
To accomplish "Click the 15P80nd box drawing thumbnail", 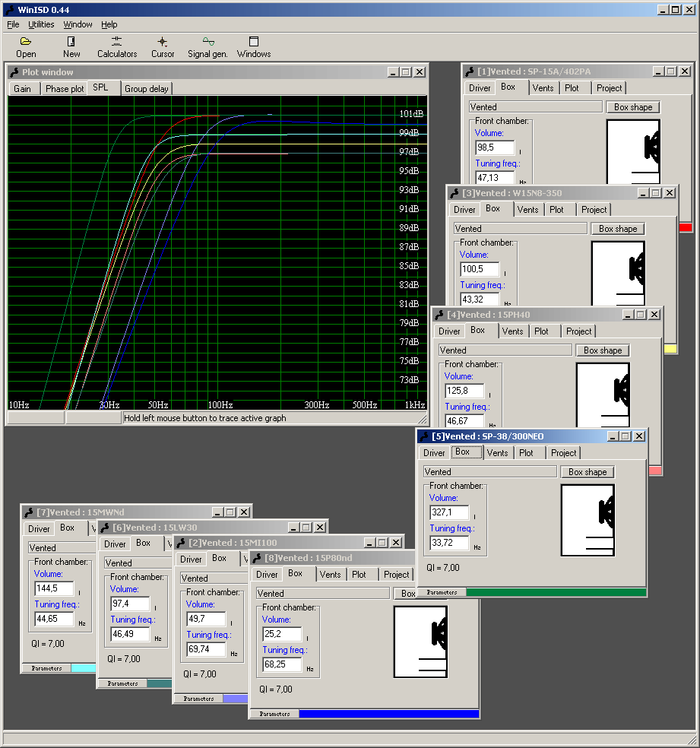I will (420, 642).
